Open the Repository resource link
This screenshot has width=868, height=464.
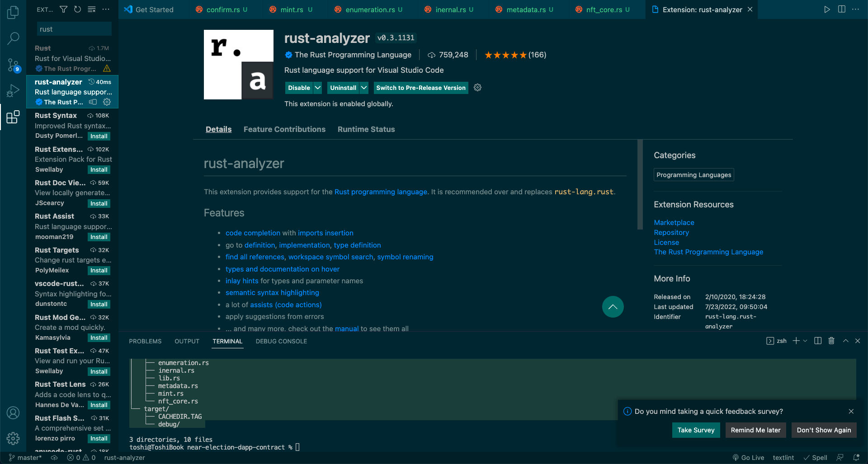coord(671,232)
